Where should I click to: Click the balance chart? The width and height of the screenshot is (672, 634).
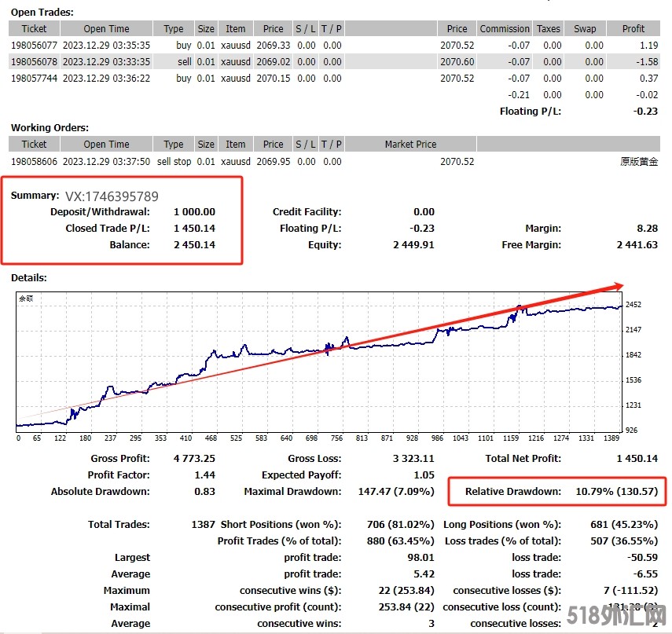pyautogui.click(x=319, y=362)
